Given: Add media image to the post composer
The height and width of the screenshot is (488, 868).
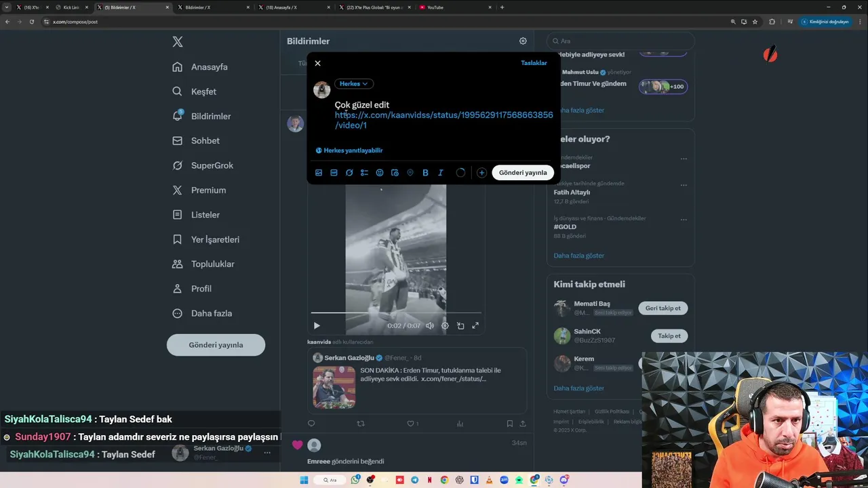Looking at the screenshot, I should tap(319, 173).
